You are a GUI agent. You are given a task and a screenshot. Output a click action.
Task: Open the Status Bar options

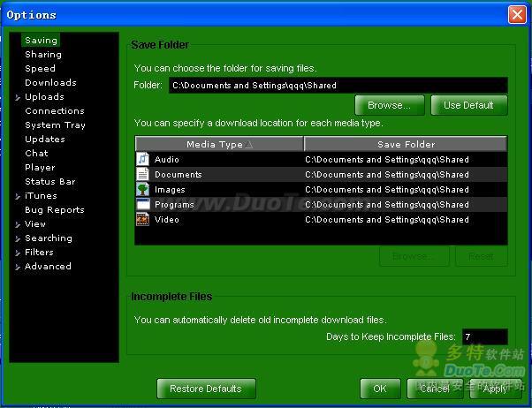(x=49, y=181)
